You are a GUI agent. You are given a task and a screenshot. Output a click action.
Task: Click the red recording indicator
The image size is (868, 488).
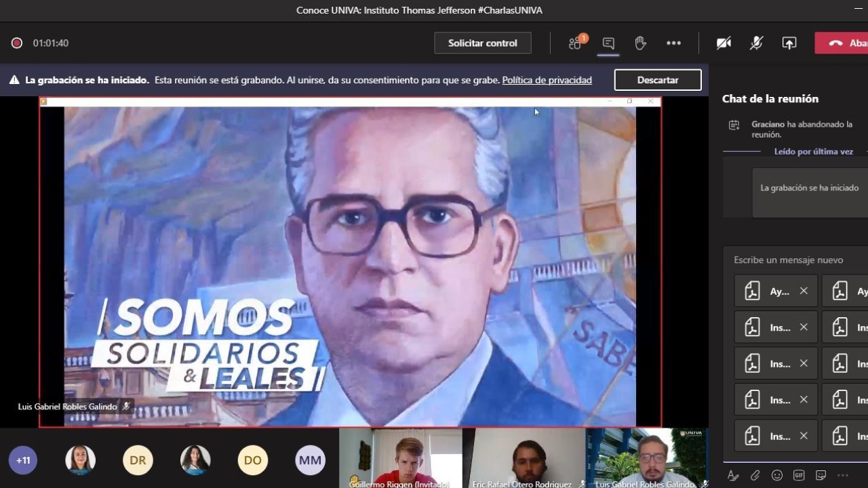click(x=17, y=43)
